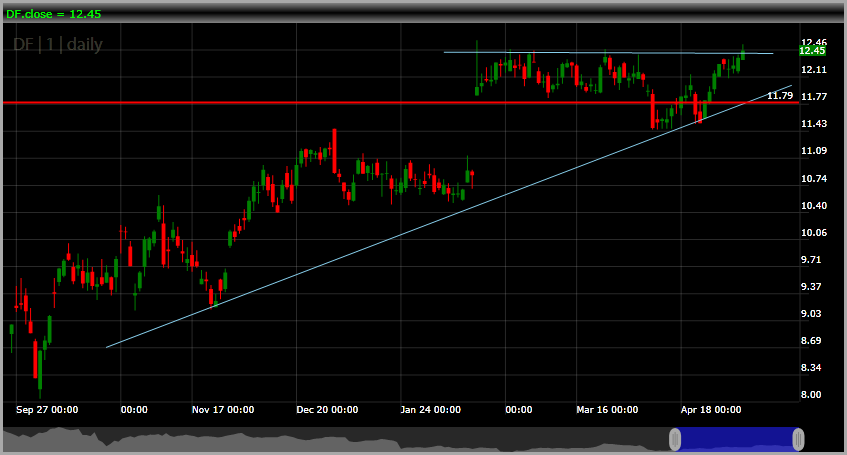Click the green 12.45 current price tag

pos(812,51)
